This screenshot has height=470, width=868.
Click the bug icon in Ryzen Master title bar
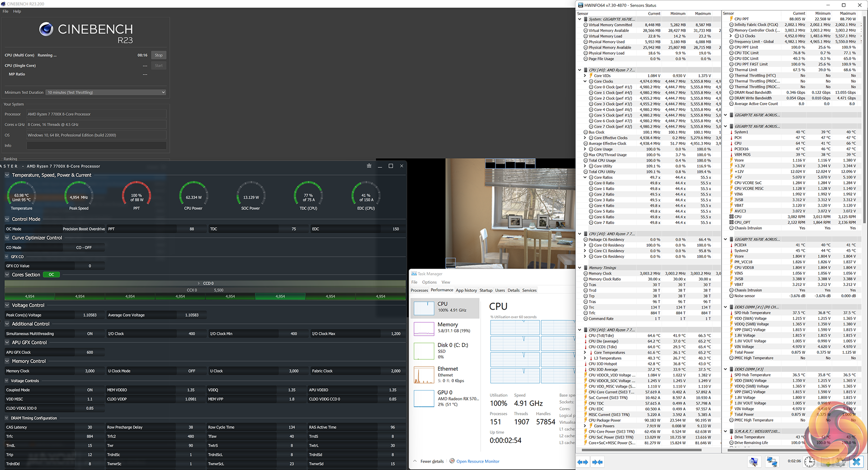(369, 166)
